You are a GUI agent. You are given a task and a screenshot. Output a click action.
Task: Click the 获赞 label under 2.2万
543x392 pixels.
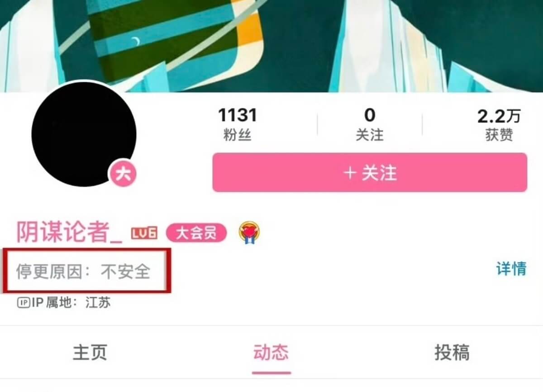click(x=499, y=135)
